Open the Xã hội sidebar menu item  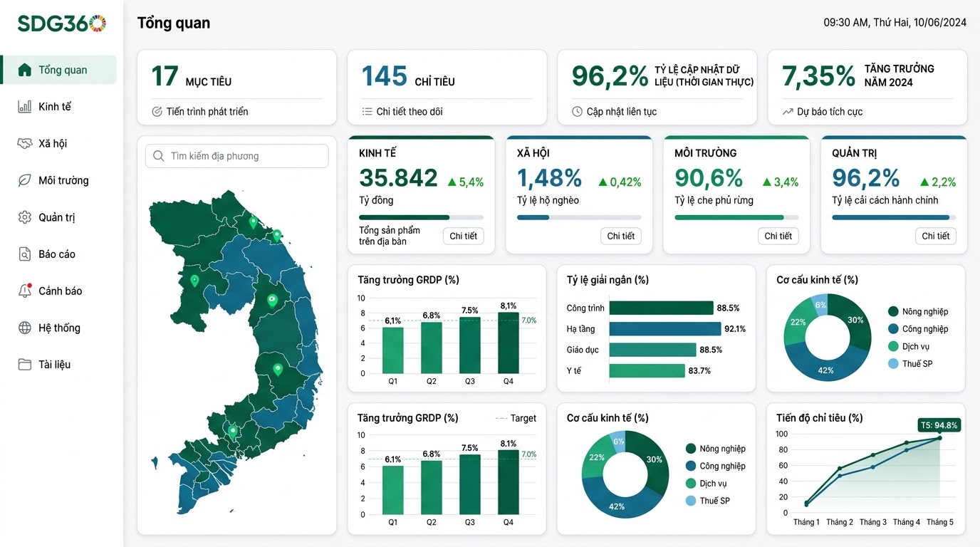click(x=58, y=143)
